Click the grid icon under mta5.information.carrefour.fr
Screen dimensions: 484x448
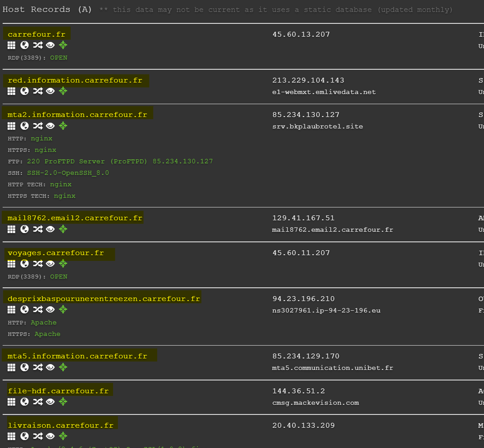pos(11,368)
